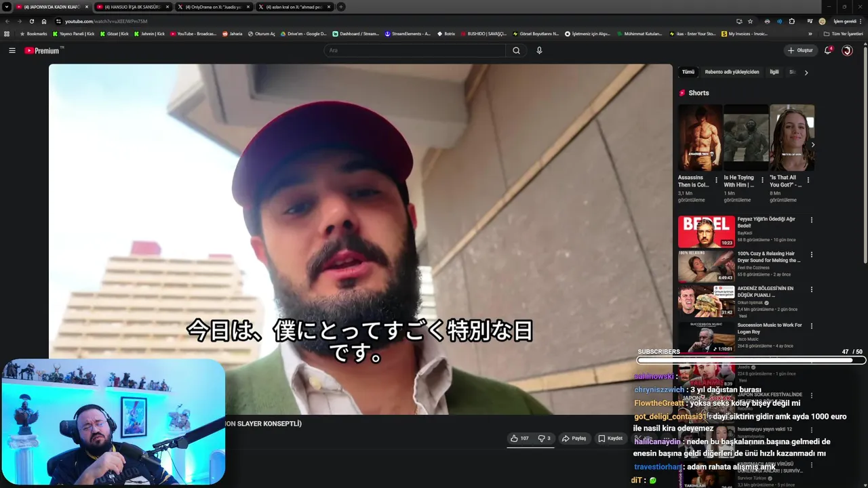This screenshot has height=488, width=868.
Task: Select Rebento adlı yükleyiciden chip
Action: point(732,72)
